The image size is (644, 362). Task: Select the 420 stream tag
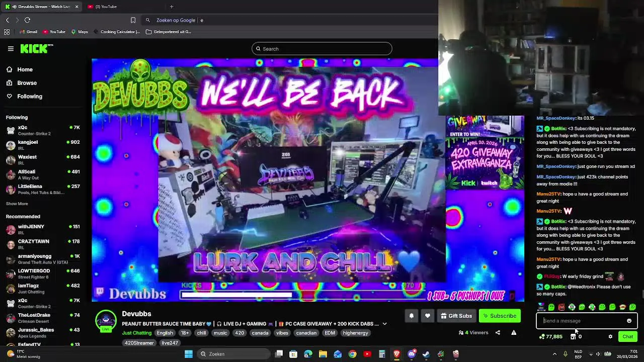(x=239, y=333)
